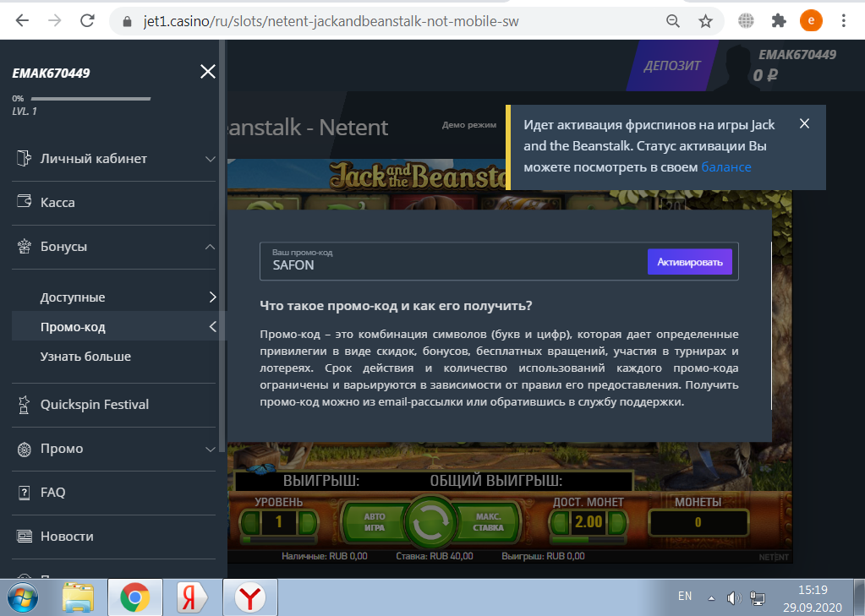Bookmark this page with the star icon

point(705,21)
